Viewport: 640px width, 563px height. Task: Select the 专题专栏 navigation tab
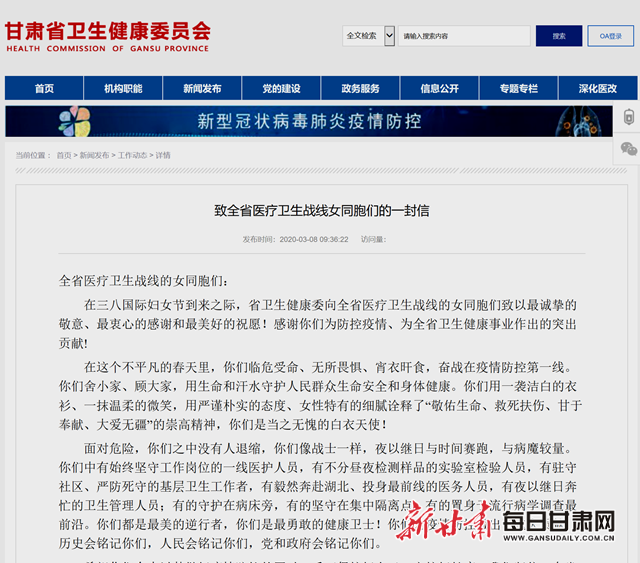[518, 88]
